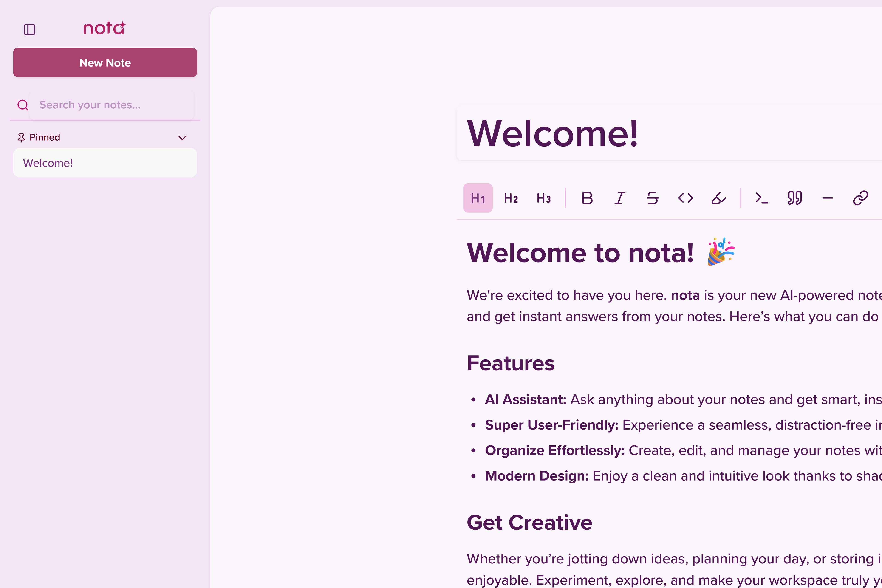Screen dimensions: 882x588
Task: Apply bold formatting
Action: pyautogui.click(x=587, y=198)
